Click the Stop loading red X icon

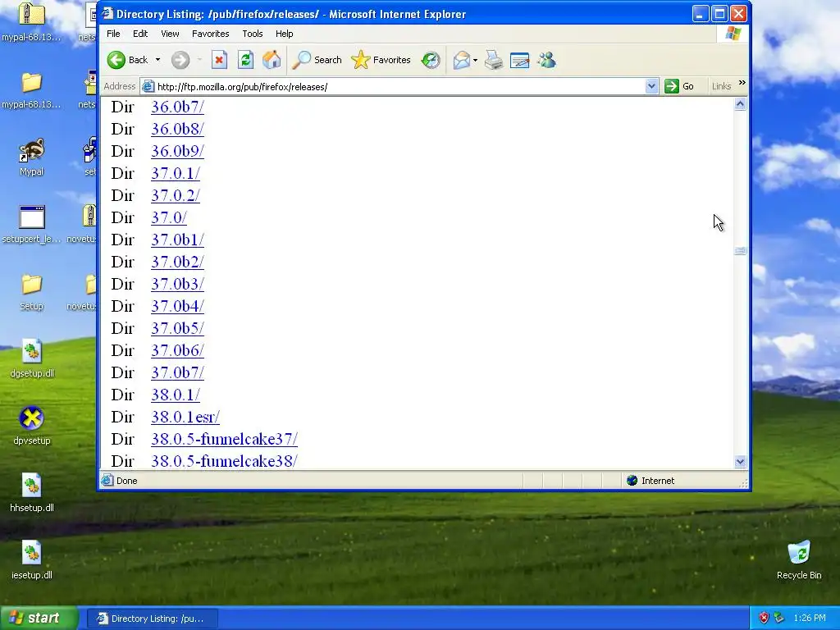click(x=219, y=60)
